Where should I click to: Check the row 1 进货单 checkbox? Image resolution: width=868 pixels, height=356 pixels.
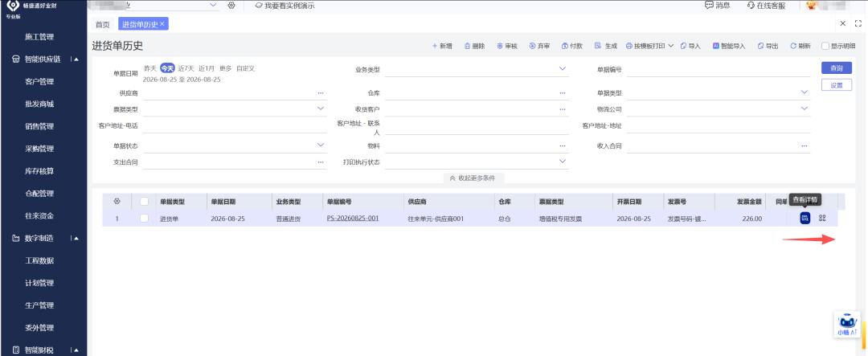click(145, 218)
